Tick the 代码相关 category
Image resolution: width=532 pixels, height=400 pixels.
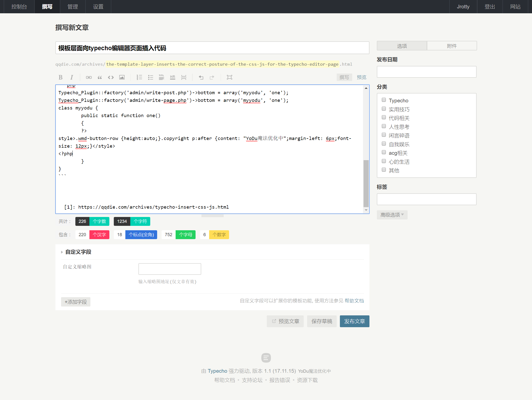tap(384, 117)
